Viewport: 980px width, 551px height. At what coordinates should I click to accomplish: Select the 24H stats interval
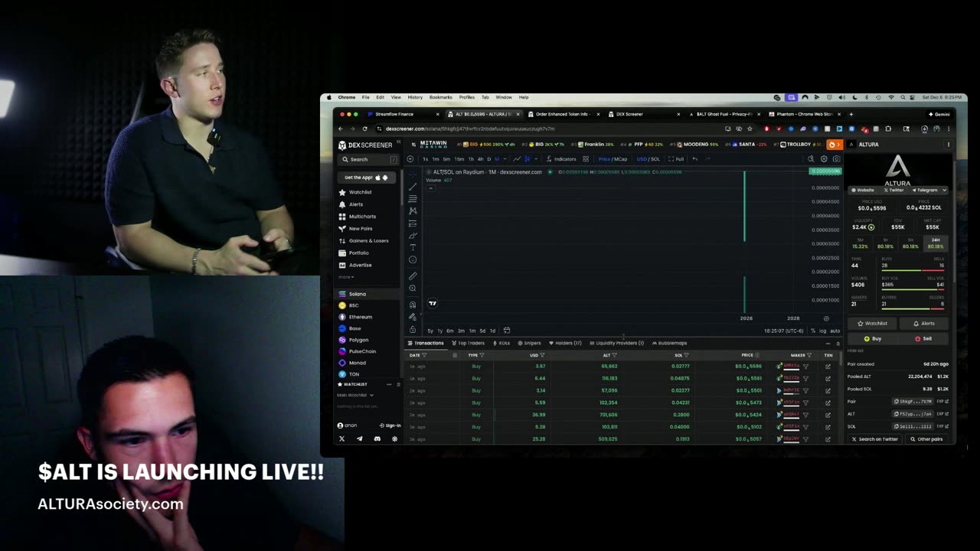936,243
